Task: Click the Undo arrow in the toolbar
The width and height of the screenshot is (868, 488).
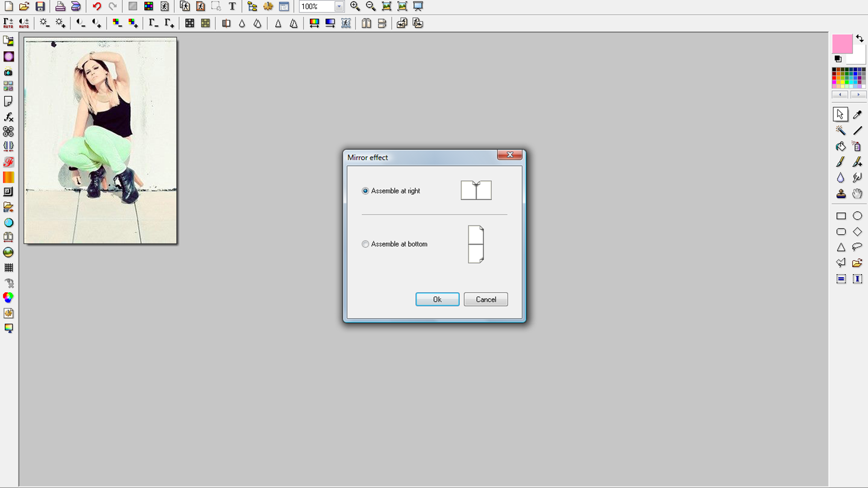Action: [x=96, y=7]
